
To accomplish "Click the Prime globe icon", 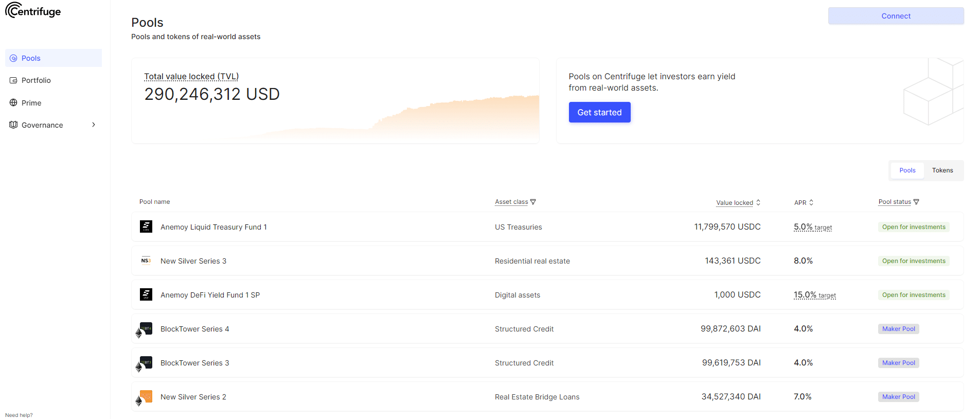I will tap(13, 102).
